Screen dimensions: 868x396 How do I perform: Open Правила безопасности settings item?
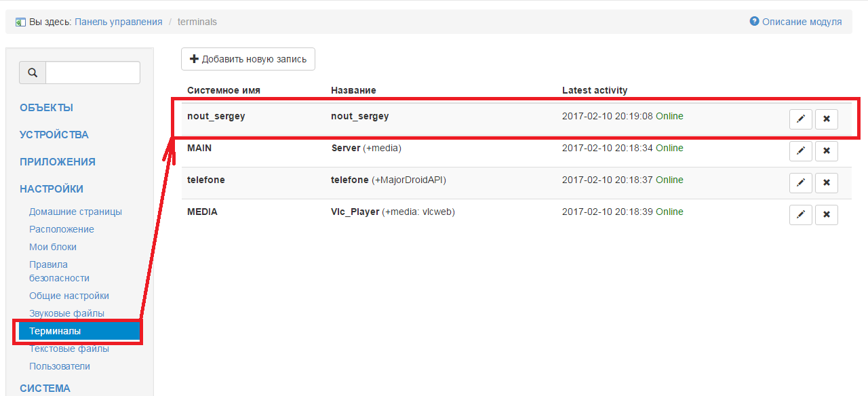(59, 271)
